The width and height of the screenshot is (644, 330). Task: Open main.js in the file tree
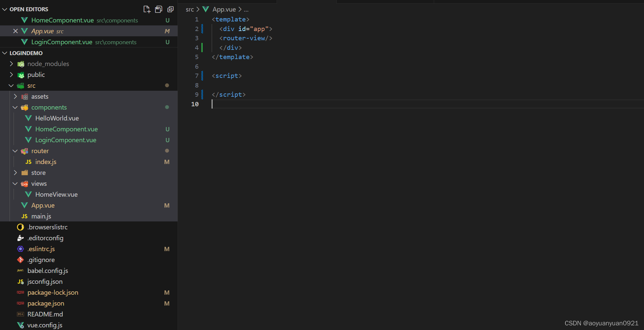[x=89, y=216]
